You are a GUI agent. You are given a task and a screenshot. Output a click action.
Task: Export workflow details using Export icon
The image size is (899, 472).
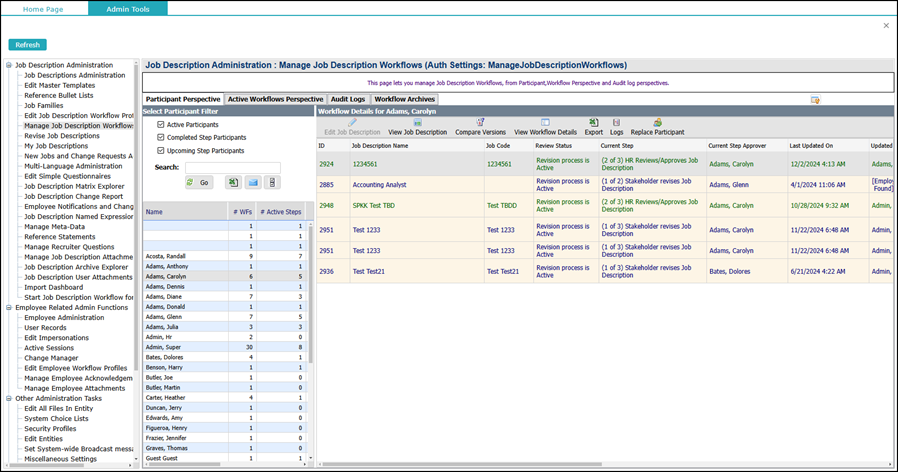pos(593,122)
